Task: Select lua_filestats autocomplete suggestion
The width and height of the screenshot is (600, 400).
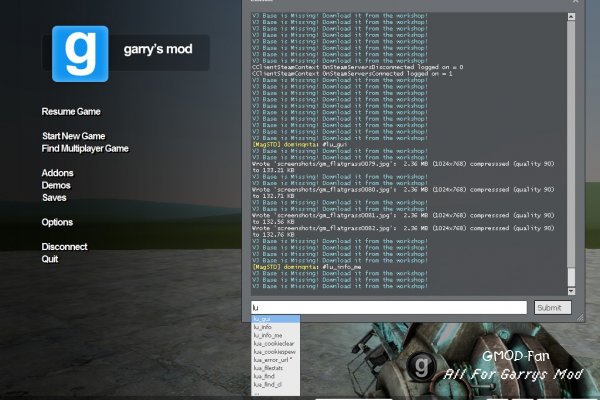Action: point(275,368)
